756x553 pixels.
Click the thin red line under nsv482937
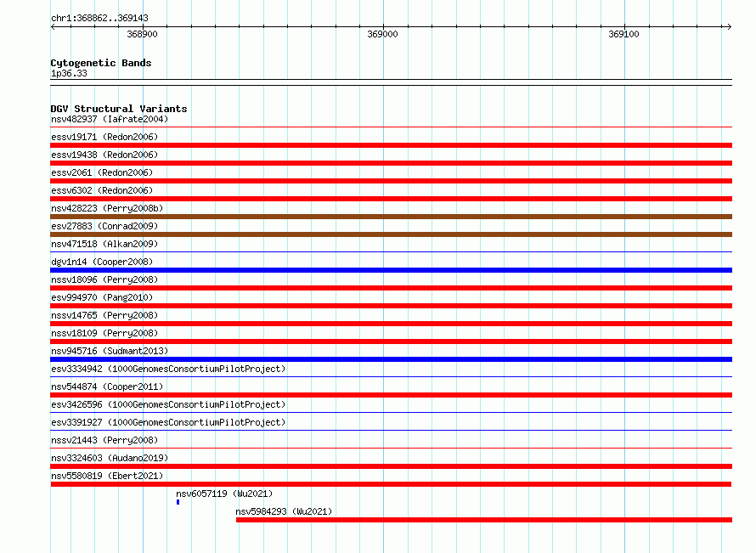pyautogui.click(x=391, y=127)
